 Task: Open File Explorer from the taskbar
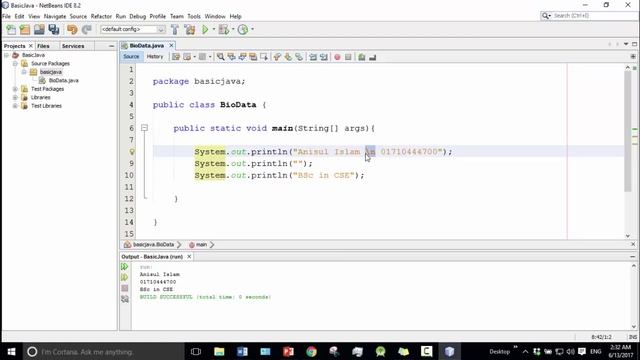(219, 351)
